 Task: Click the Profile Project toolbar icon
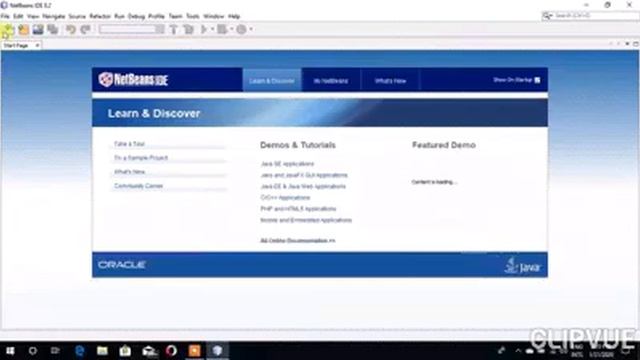(x=241, y=29)
